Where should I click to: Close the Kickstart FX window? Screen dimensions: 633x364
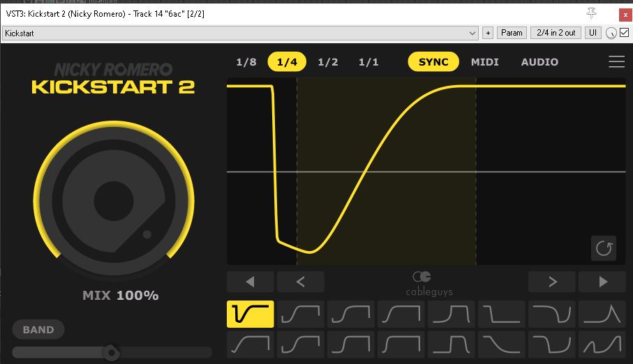(x=625, y=15)
